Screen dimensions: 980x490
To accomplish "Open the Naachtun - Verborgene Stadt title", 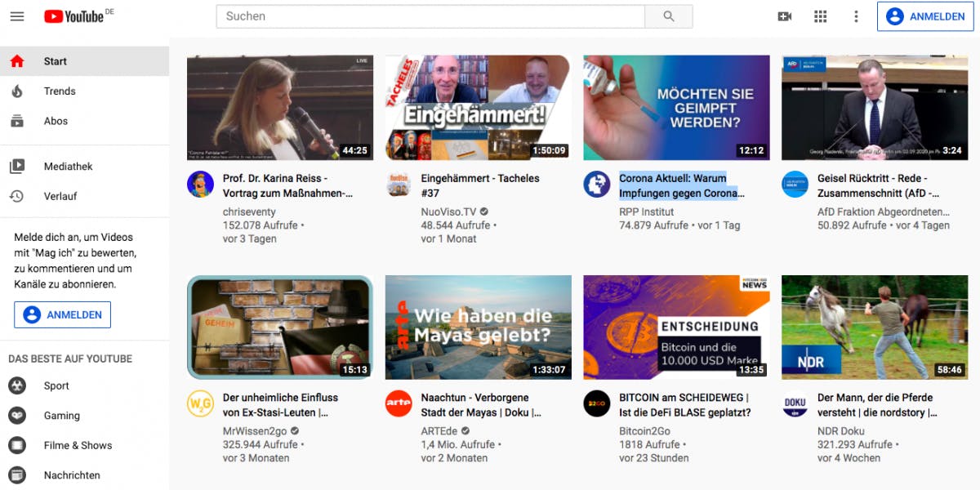I will click(x=481, y=405).
